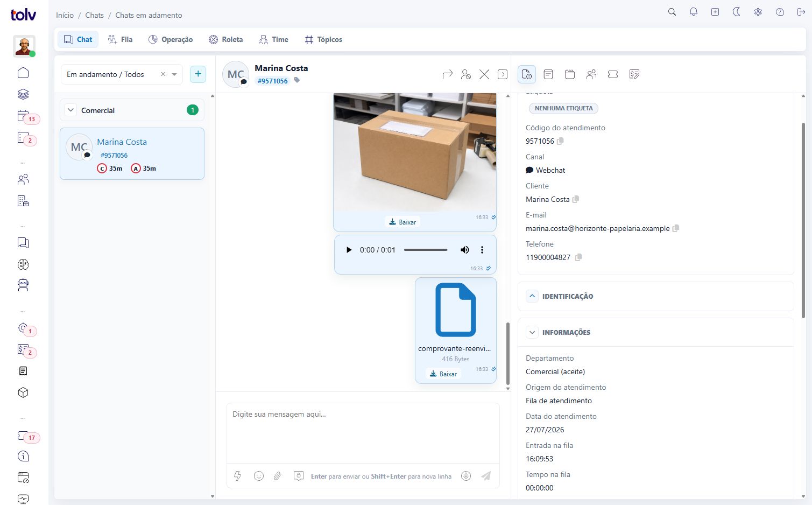Copy the email address
812x505 pixels.
(676, 228)
